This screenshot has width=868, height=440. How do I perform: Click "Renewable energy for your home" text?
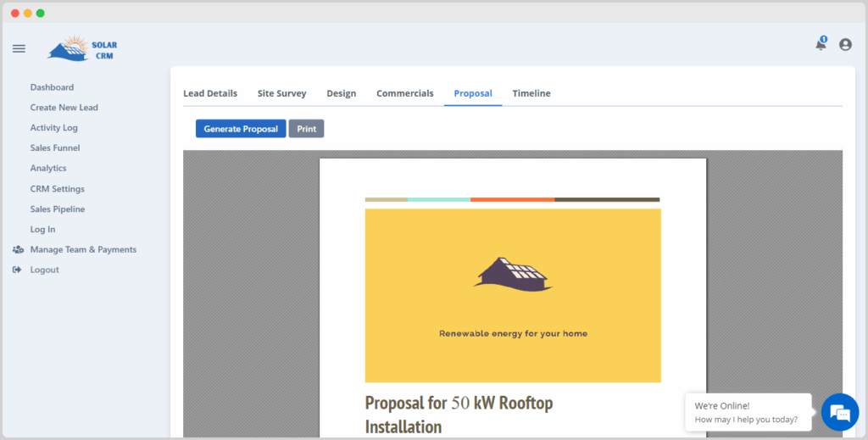coord(513,334)
